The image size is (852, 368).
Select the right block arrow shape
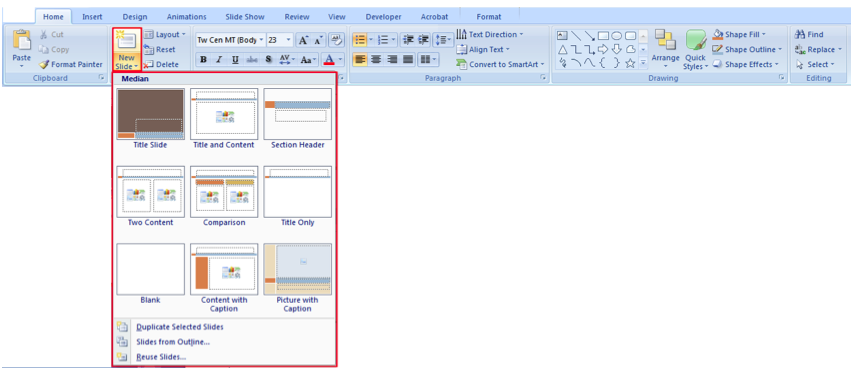pos(603,49)
